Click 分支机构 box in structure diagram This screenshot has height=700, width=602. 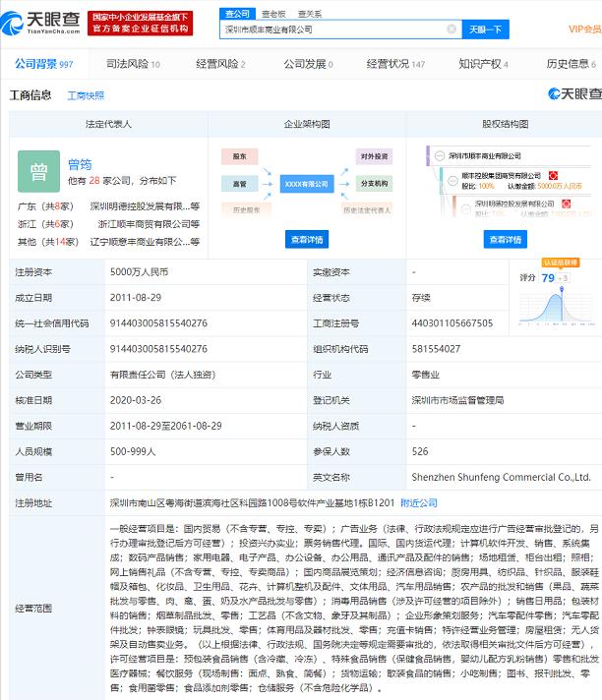coord(374,184)
